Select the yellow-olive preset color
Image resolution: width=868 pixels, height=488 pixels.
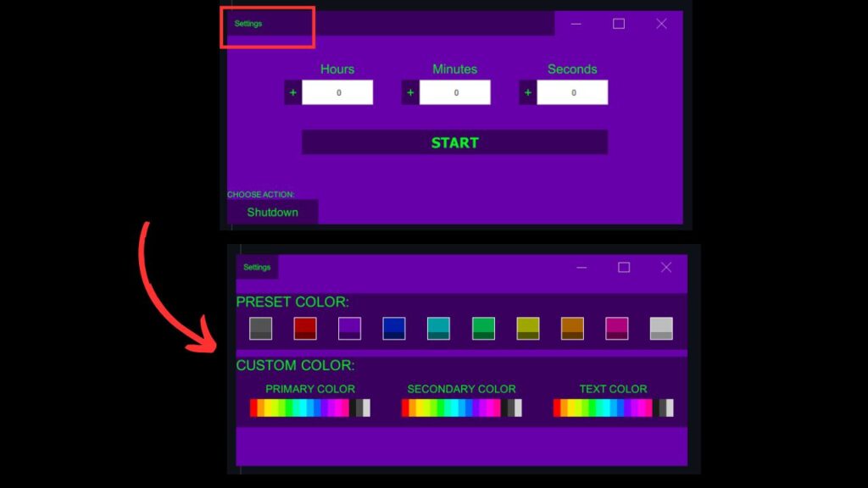tap(527, 328)
